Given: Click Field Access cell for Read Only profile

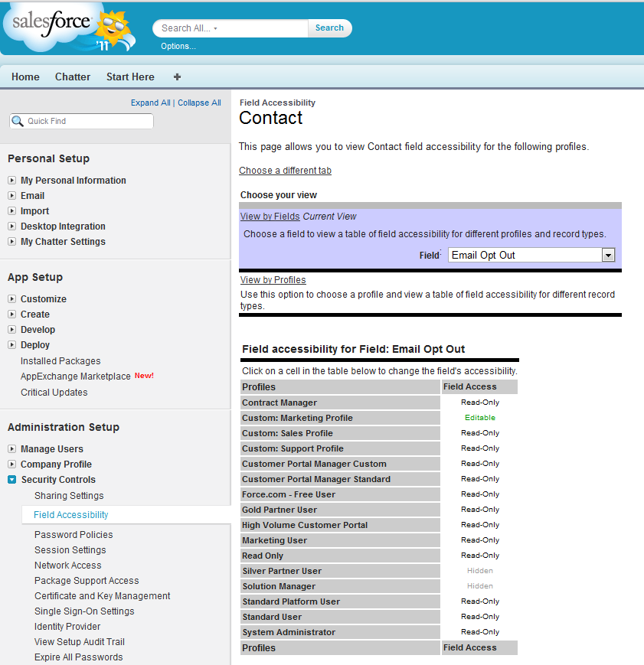Looking at the screenshot, I should click(479, 555).
